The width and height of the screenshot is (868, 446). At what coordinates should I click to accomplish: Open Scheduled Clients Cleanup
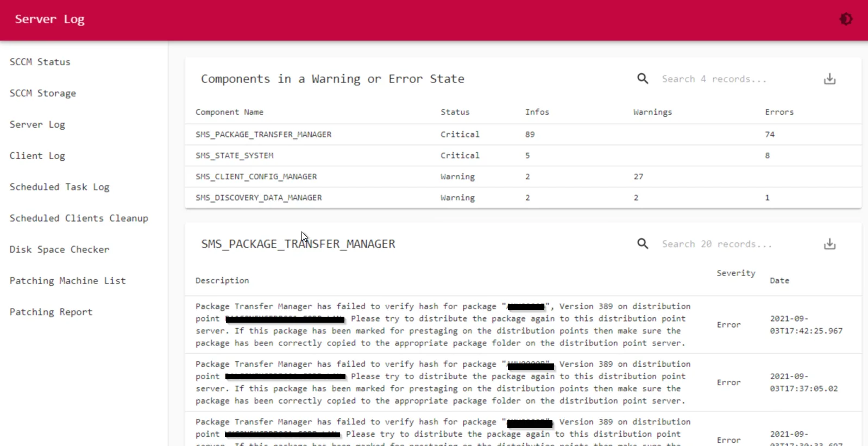(79, 218)
